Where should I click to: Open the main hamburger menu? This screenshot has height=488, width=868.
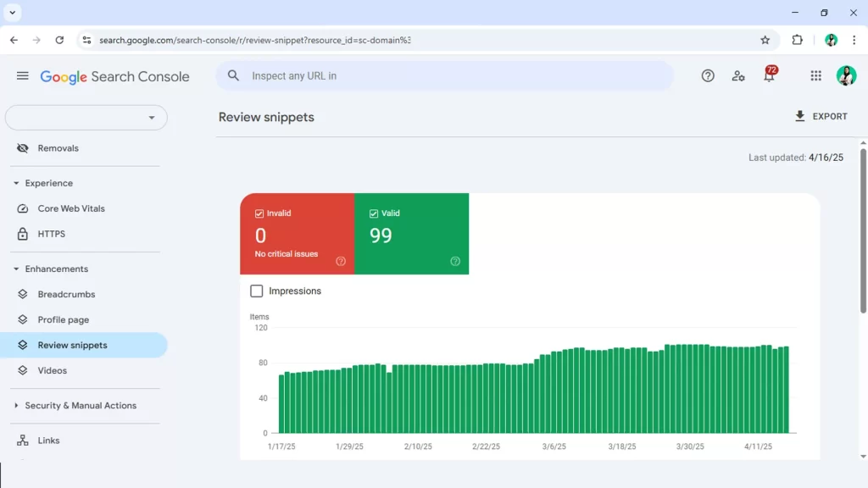(x=22, y=75)
